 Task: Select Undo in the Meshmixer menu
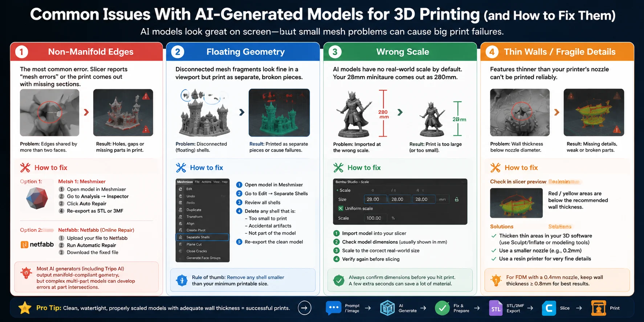coord(202,196)
